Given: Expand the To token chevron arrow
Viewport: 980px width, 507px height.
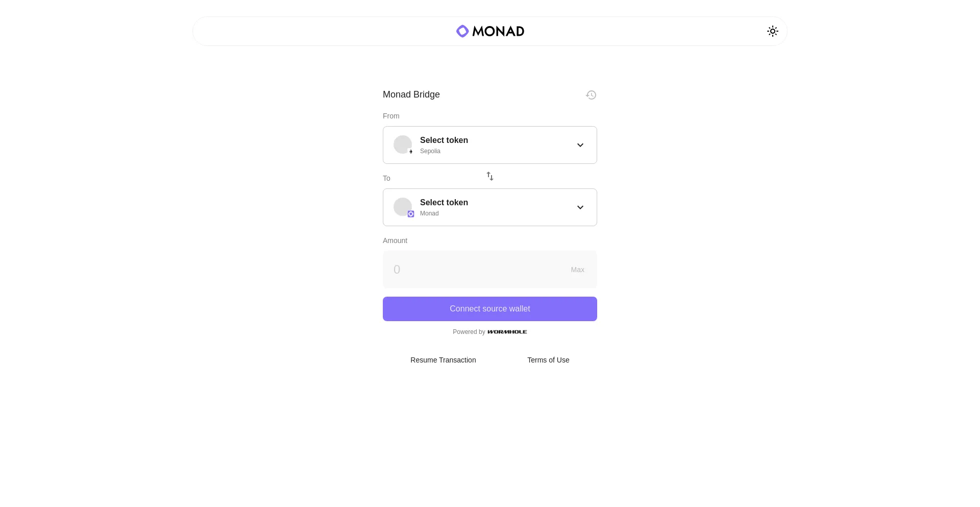Looking at the screenshot, I should 580,207.
